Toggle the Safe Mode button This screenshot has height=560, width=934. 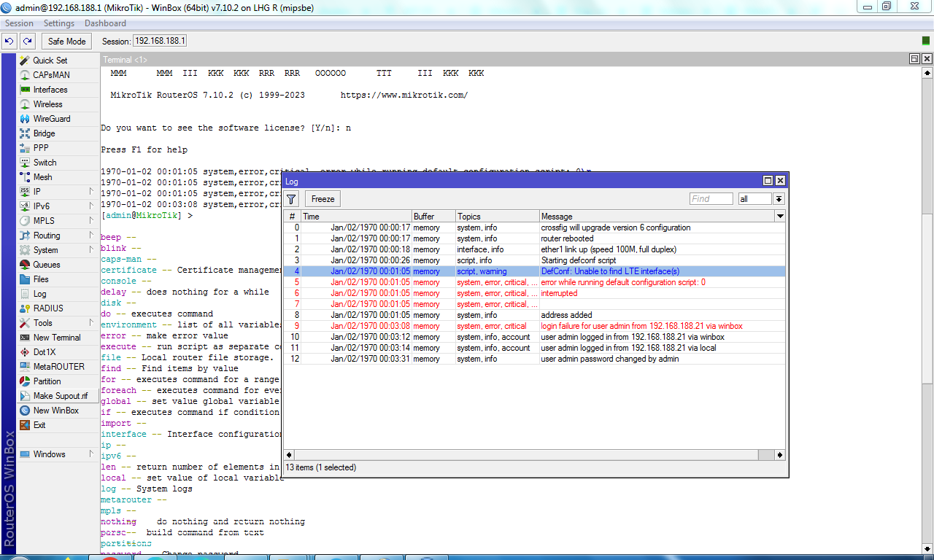67,42
